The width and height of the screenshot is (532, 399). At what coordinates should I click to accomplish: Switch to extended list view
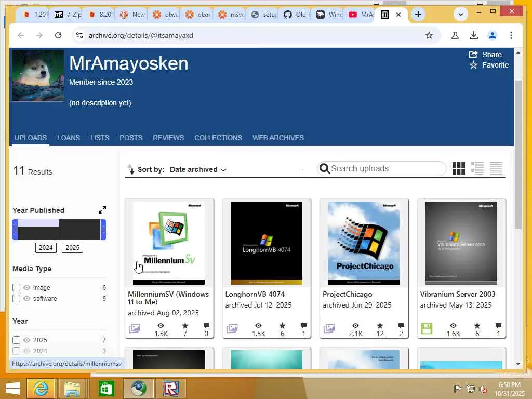pyautogui.click(x=477, y=168)
